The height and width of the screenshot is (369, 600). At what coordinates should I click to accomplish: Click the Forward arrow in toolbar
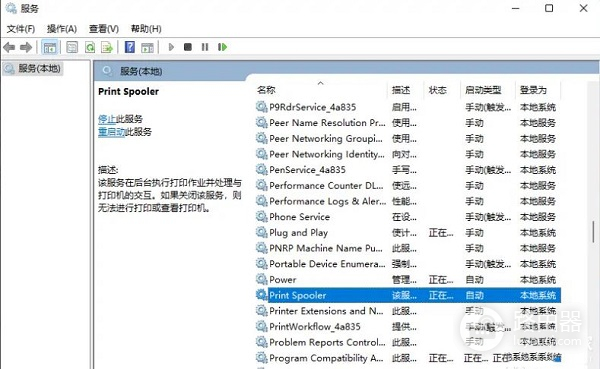pos(26,47)
